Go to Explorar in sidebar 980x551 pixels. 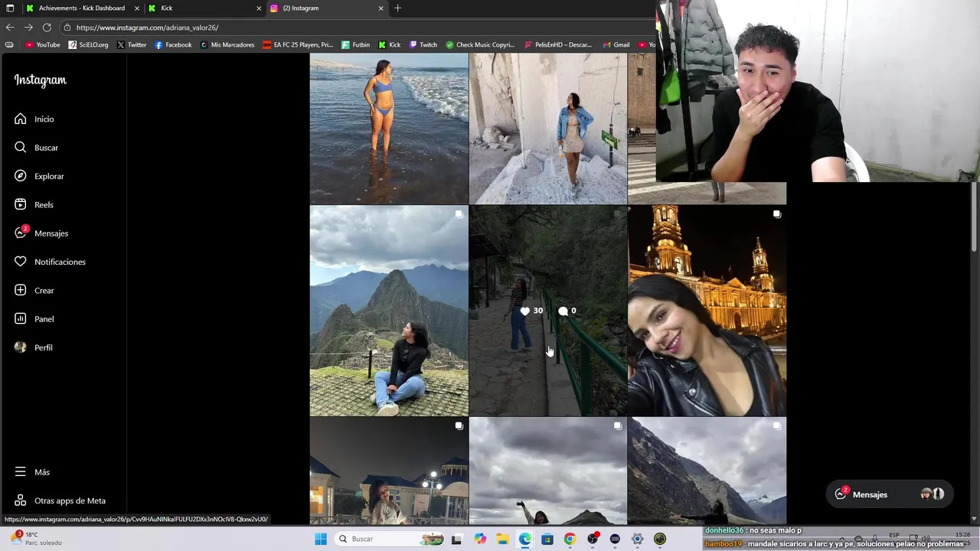[x=39, y=176]
